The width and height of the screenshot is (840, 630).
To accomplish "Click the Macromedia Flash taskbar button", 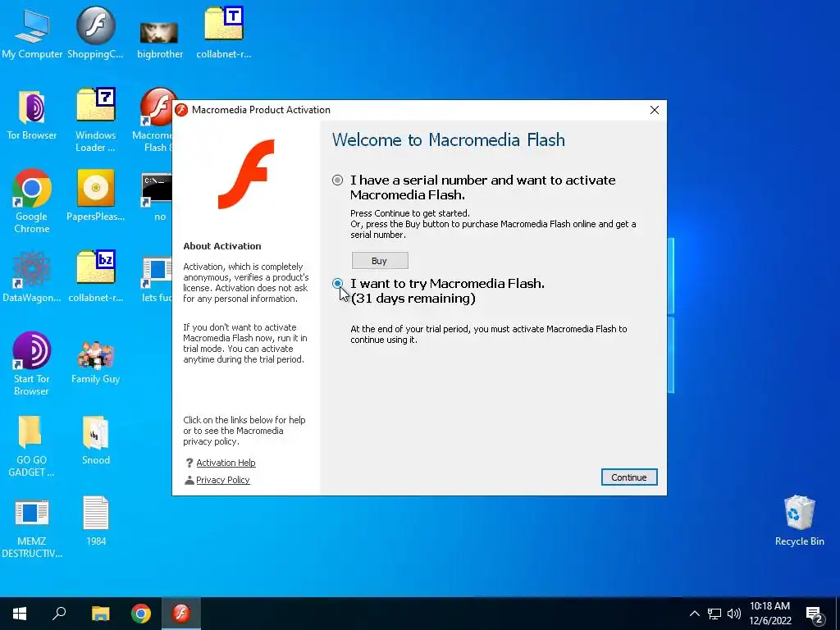I will click(181, 614).
